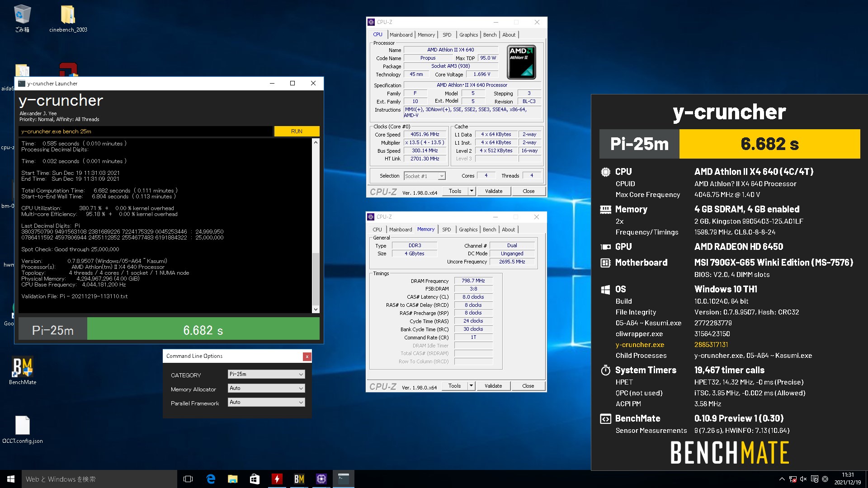Click the AMD Athlon II logo in CPU-Z
Image resolution: width=868 pixels, height=488 pixels.
point(521,62)
